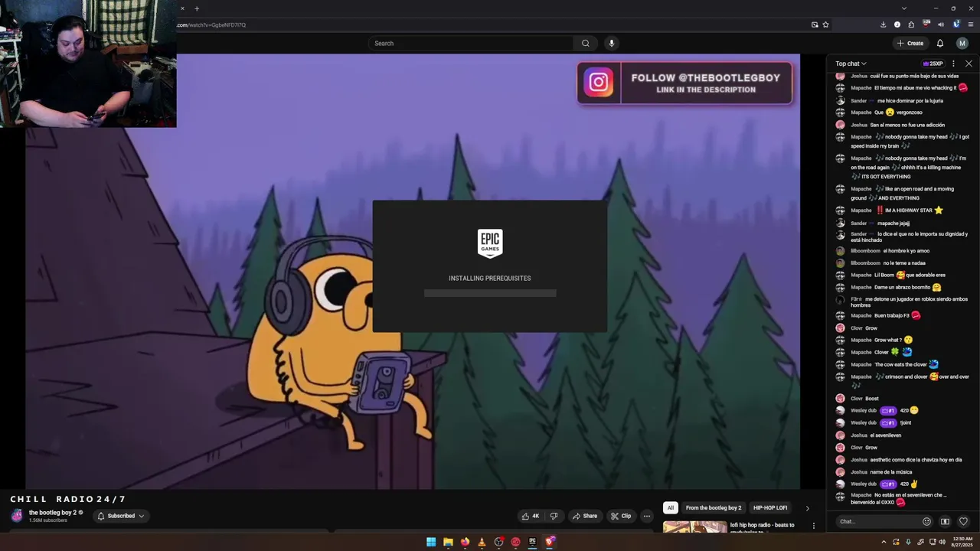Select From the bootleg boy 2 chip
980x551 pixels.
pyautogui.click(x=714, y=508)
